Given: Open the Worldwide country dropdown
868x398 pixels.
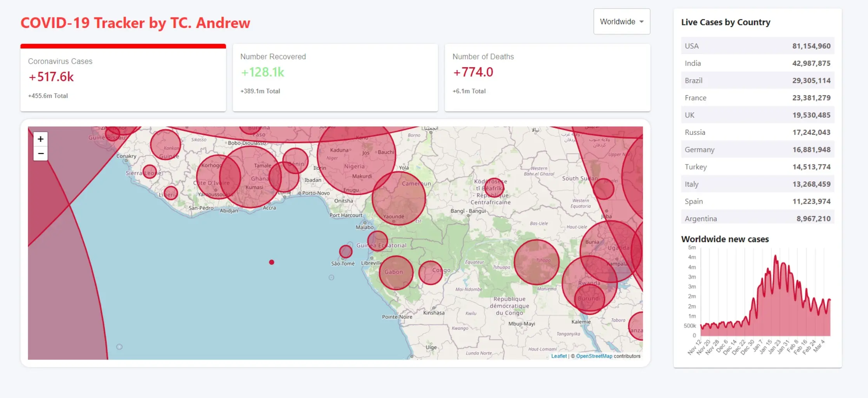Looking at the screenshot, I should [621, 22].
